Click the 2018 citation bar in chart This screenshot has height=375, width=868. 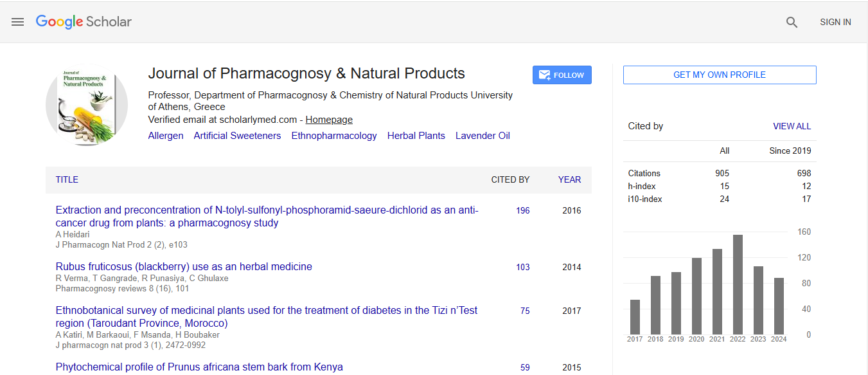click(655, 306)
